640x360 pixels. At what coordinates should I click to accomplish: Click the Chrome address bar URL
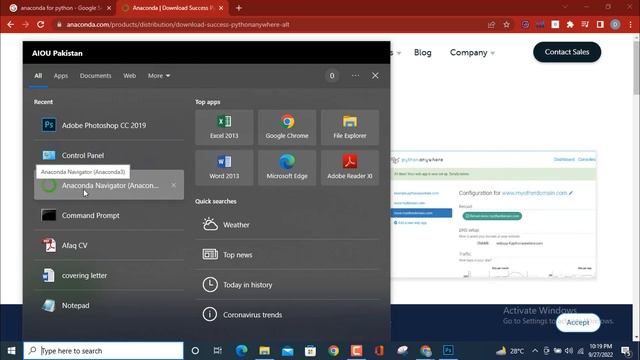178,24
